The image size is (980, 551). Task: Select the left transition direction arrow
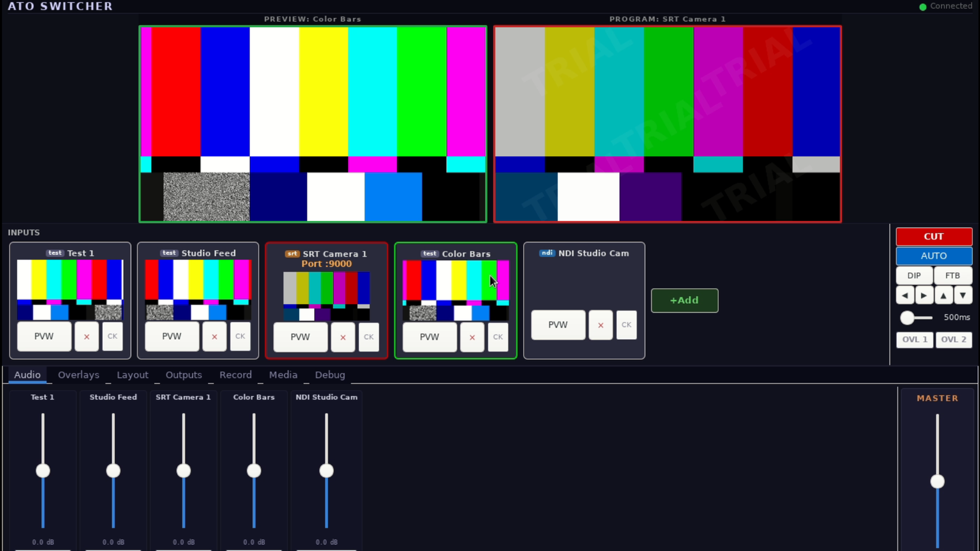(x=905, y=294)
